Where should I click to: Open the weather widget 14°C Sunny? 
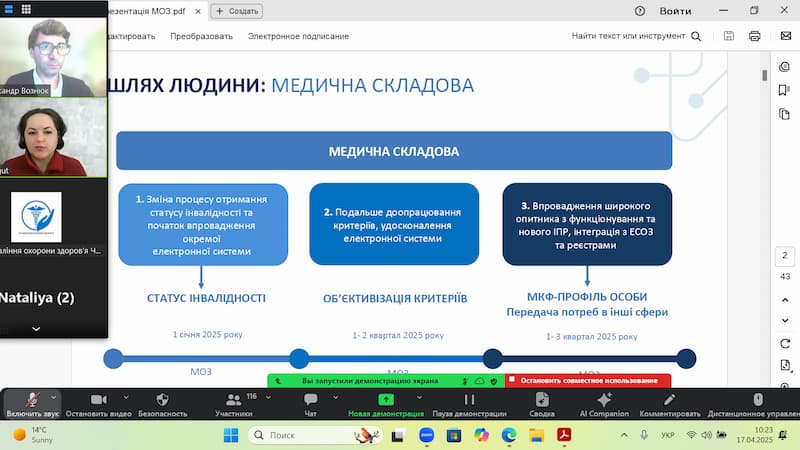point(34,435)
